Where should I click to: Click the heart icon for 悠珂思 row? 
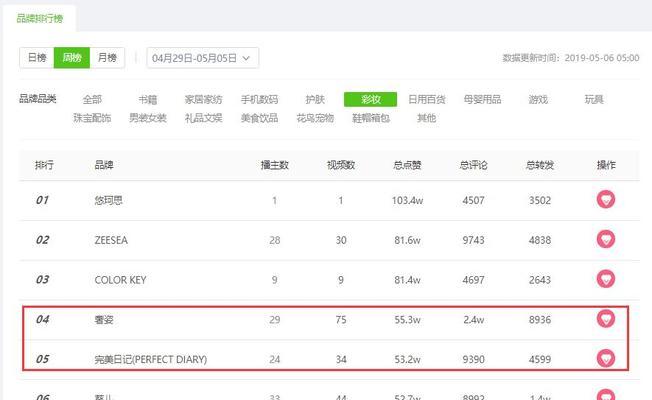click(x=606, y=199)
